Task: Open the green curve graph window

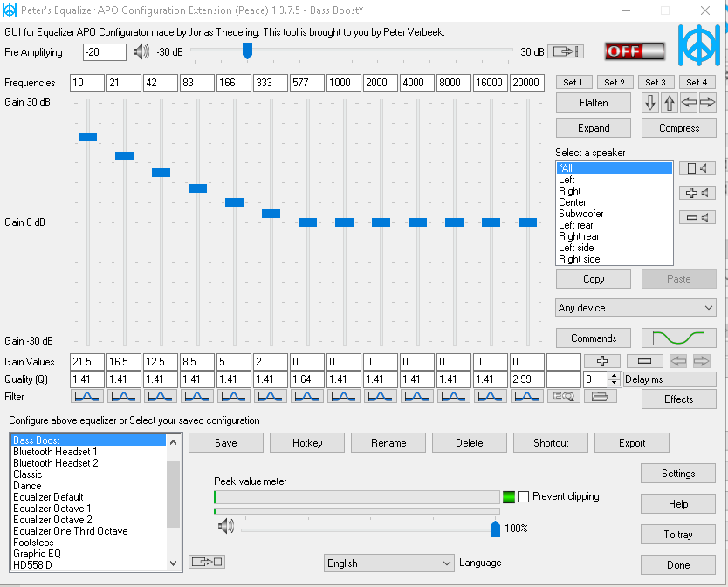Action: [x=678, y=338]
